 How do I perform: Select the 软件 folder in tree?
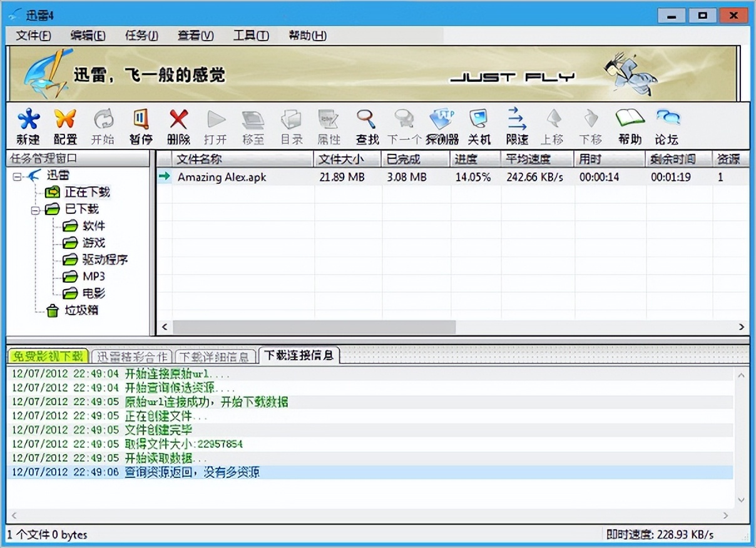click(94, 226)
